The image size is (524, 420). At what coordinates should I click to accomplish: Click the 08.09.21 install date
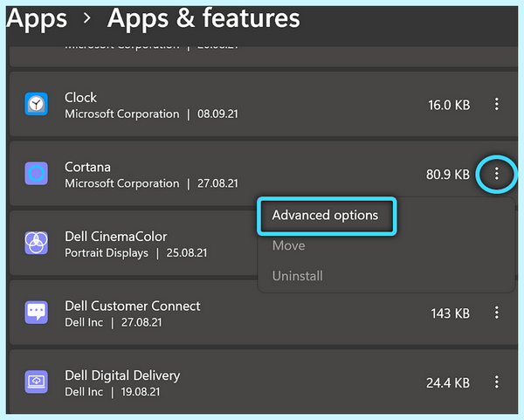click(217, 114)
